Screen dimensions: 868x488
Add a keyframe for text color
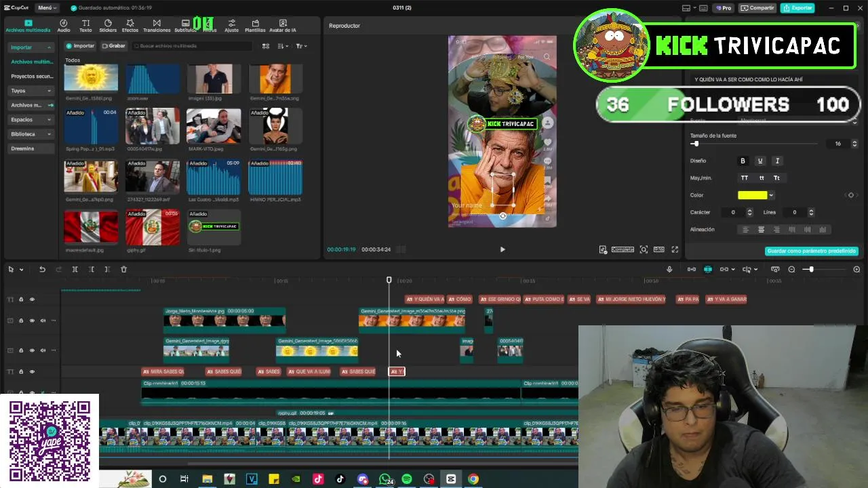pyautogui.click(x=851, y=195)
